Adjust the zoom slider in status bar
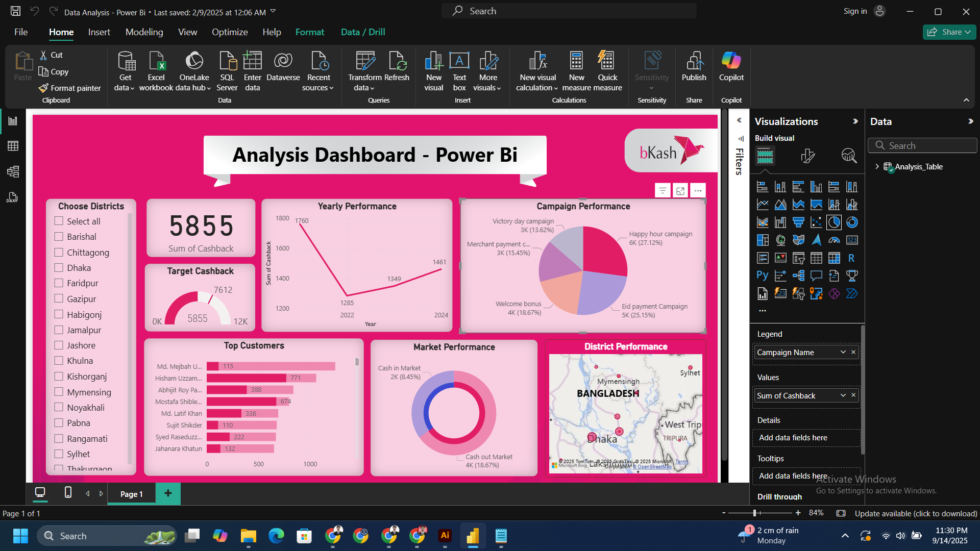 tap(754, 513)
